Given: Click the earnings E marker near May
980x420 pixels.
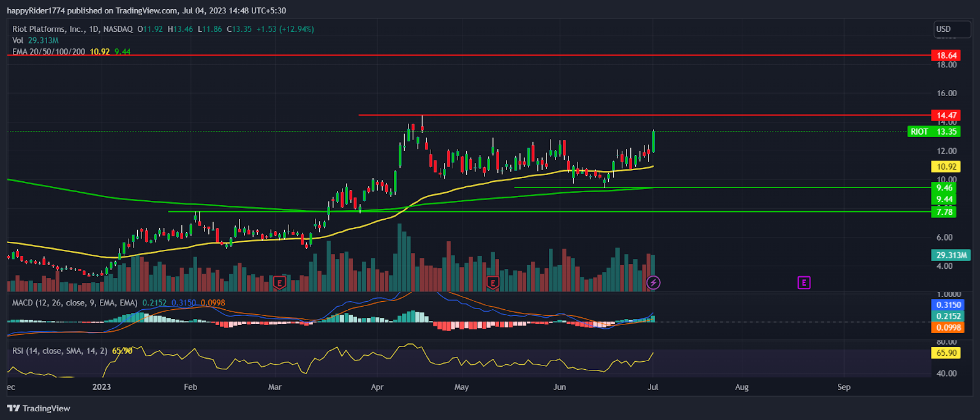Looking at the screenshot, I should 492,283.
